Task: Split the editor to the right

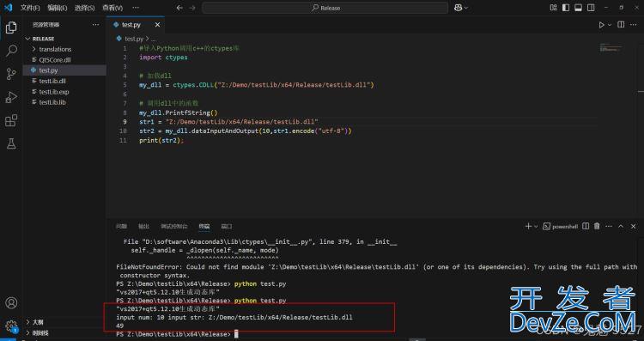Action: click(x=621, y=25)
